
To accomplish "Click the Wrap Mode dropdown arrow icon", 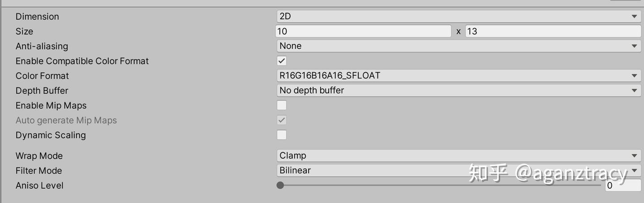I will (634, 156).
